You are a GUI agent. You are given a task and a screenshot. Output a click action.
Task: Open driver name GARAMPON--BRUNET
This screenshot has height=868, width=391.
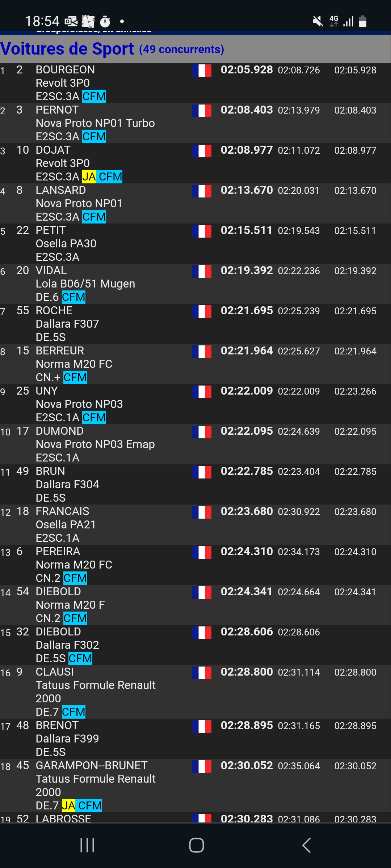coord(92,766)
